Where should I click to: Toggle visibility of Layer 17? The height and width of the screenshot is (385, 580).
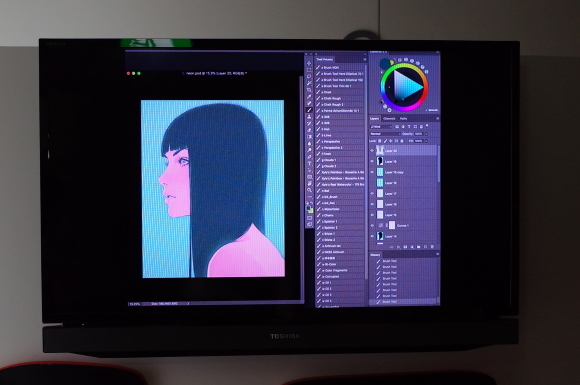click(x=372, y=193)
